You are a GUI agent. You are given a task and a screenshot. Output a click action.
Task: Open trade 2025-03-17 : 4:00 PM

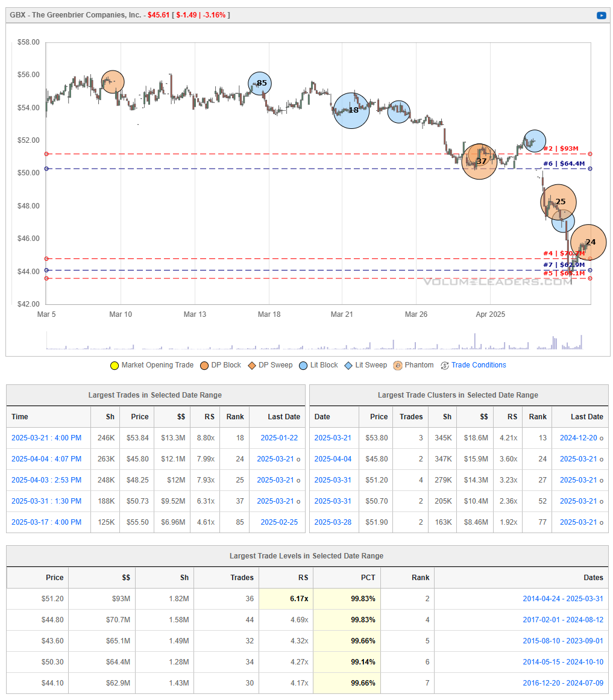click(46, 522)
